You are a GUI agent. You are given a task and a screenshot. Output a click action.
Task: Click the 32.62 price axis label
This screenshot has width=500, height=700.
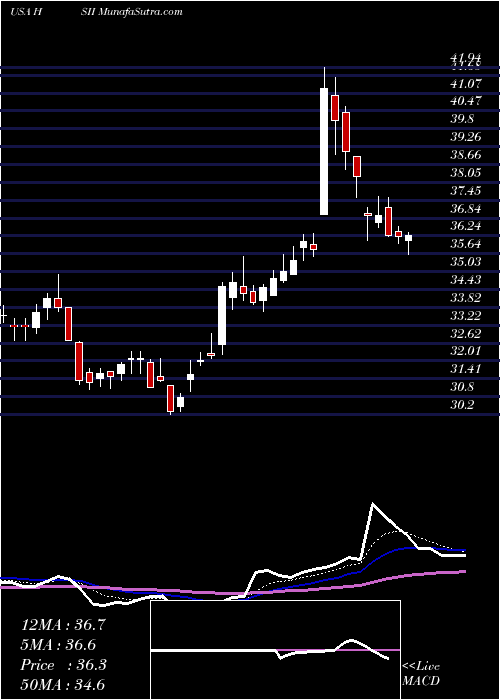(x=465, y=333)
